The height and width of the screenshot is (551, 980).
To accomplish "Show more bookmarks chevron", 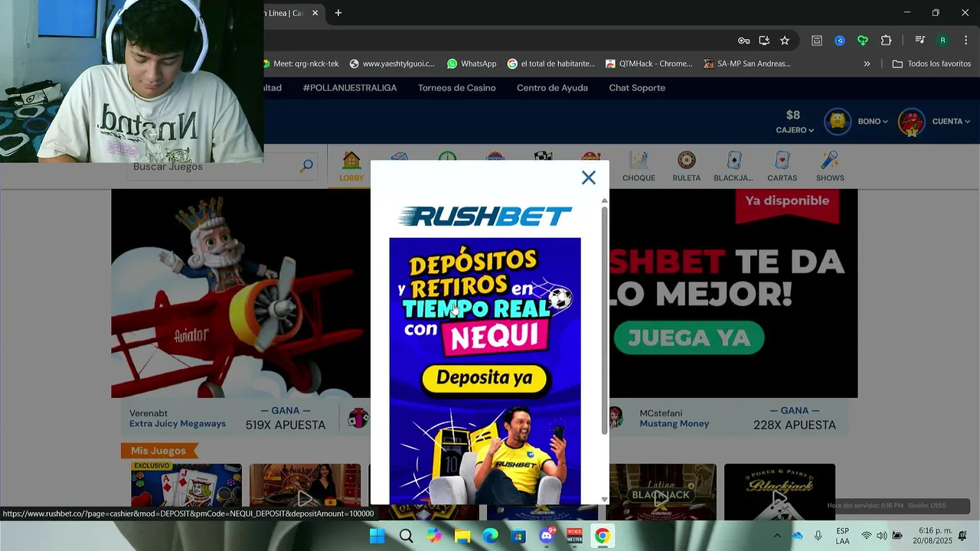I will point(867,64).
